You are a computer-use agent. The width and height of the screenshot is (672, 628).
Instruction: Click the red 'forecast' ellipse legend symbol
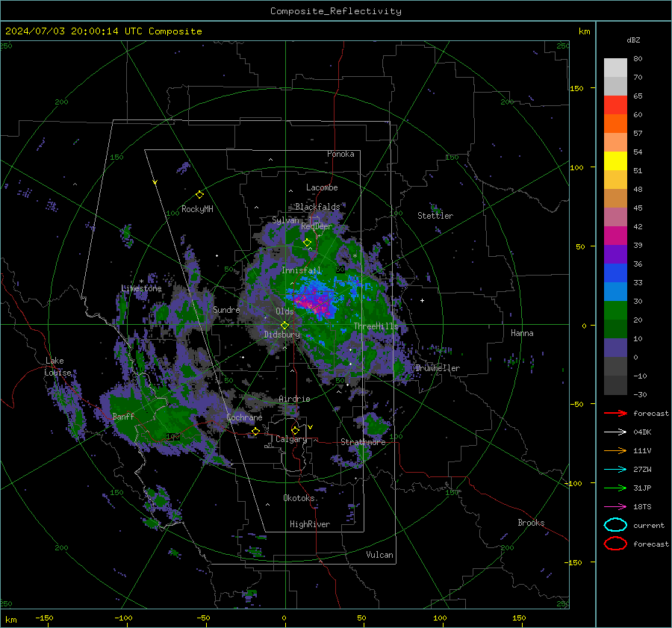point(615,544)
